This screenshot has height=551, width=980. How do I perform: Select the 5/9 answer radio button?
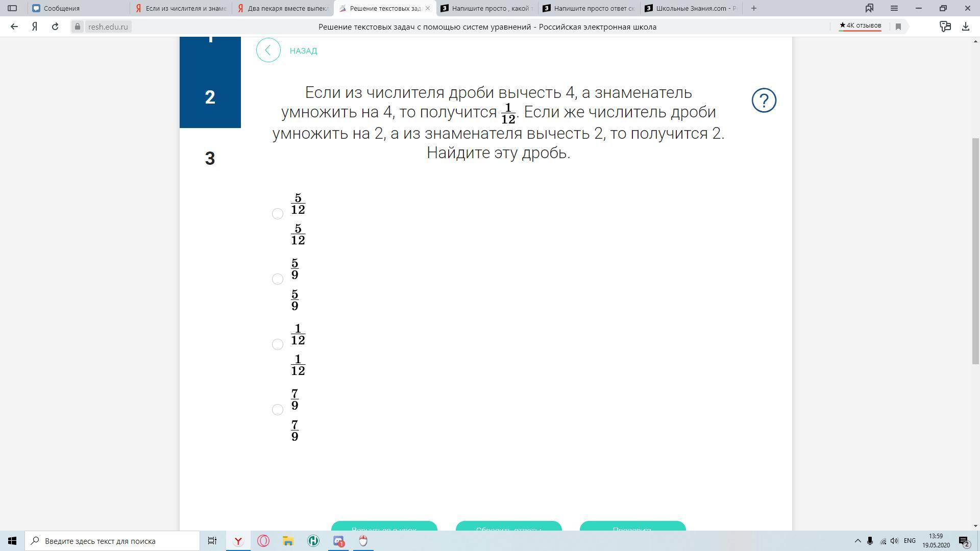pyautogui.click(x=278, y=279)
